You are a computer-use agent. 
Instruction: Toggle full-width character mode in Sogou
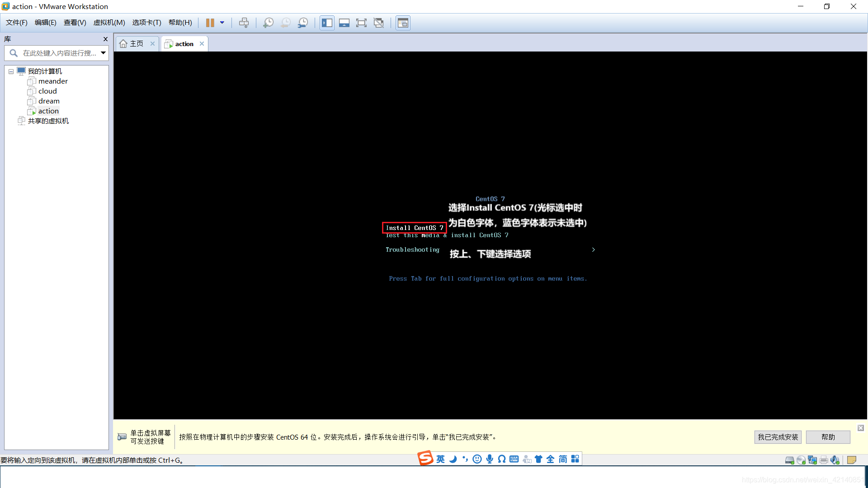tap(550, 459)
